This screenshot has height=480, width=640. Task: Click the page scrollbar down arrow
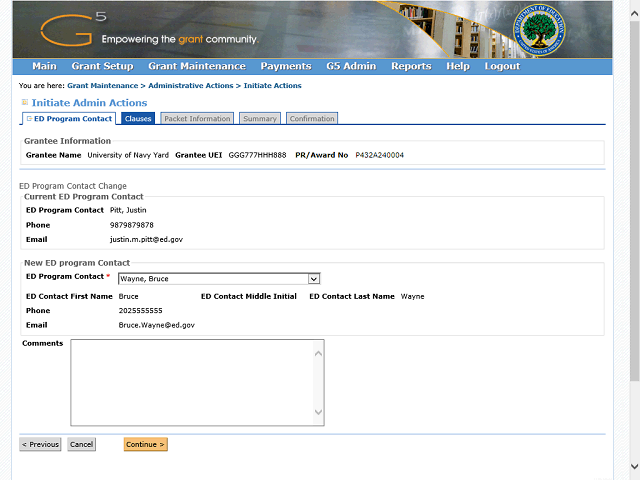click(634, 466)
